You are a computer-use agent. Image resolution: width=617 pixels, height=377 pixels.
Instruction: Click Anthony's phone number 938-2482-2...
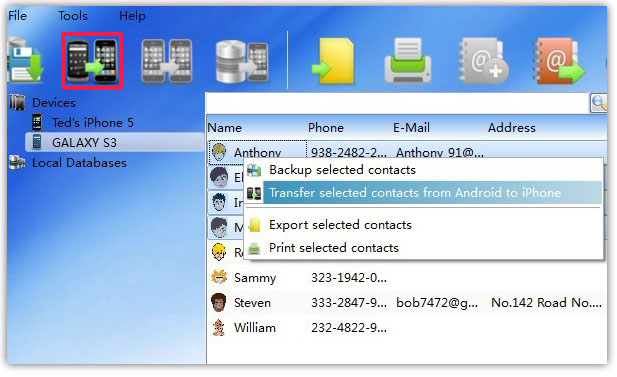(x=349, y=153)
